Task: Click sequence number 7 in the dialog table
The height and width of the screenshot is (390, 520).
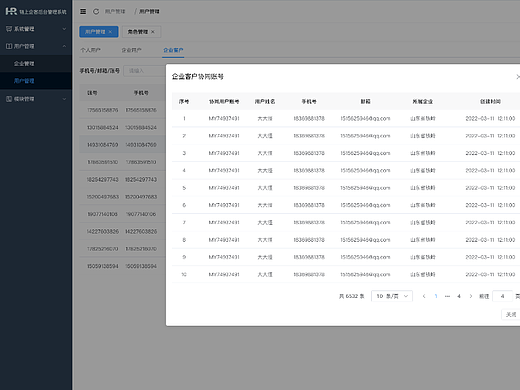Action: (x=184, y=223)
